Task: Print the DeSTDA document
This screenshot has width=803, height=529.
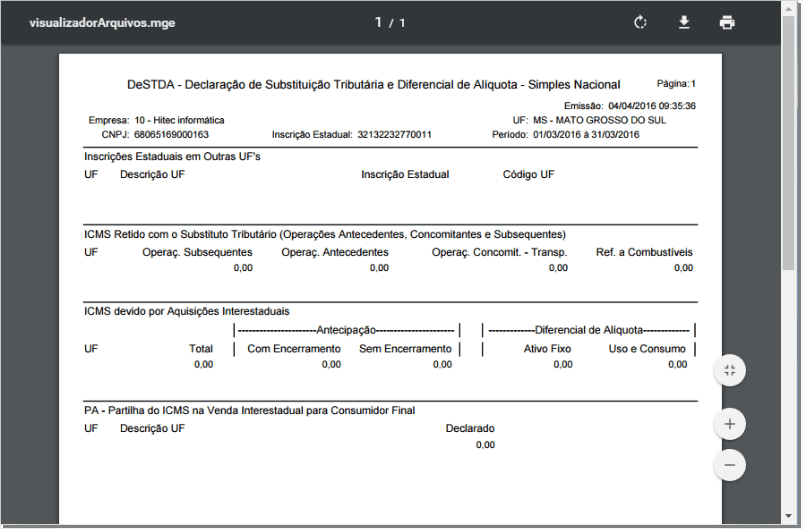Action: click(727, 23)
